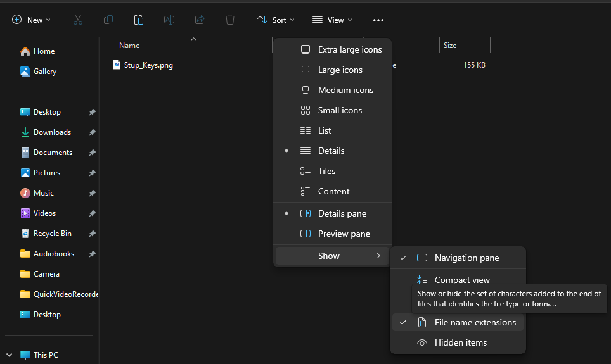Click the Share icon in toolbar
The height and width of the screenshot is (364, 611).
[200, 20]
